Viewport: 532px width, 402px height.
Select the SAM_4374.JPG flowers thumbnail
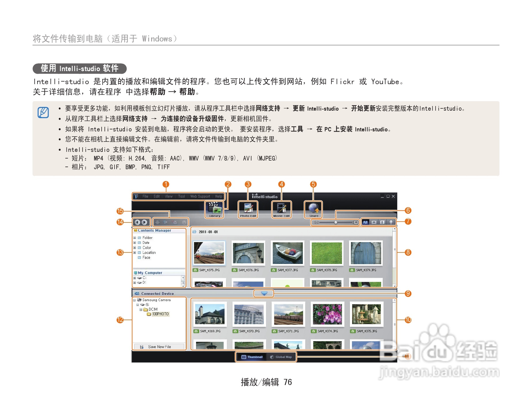click(327, 314)
